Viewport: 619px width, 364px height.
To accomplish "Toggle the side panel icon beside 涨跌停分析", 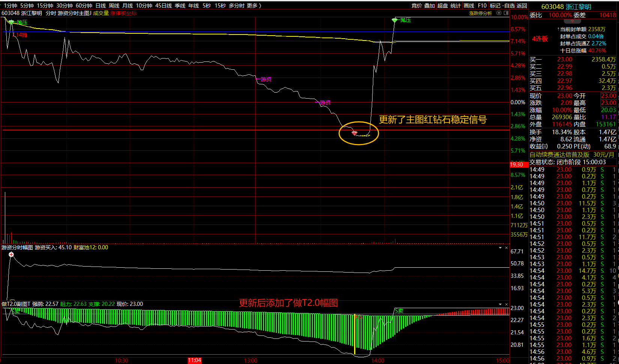I will click(505, 13).
